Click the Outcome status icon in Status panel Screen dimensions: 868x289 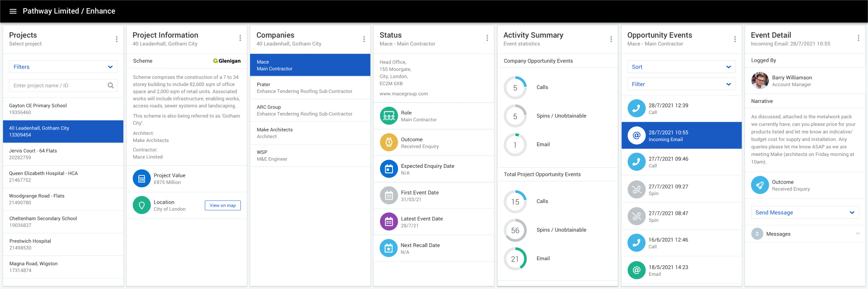click(389, 142)
